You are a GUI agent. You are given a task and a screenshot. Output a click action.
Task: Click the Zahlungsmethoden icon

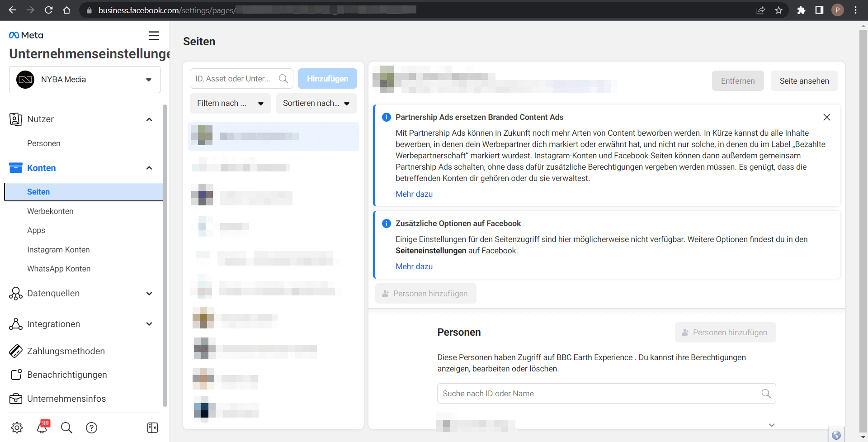[x=16, y=351]
